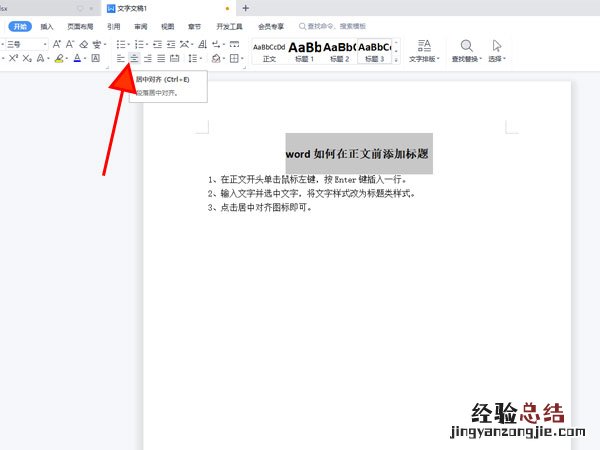Screen dimensions: 600x450
Task: Click the align left icon
Action: pos(120,59)
